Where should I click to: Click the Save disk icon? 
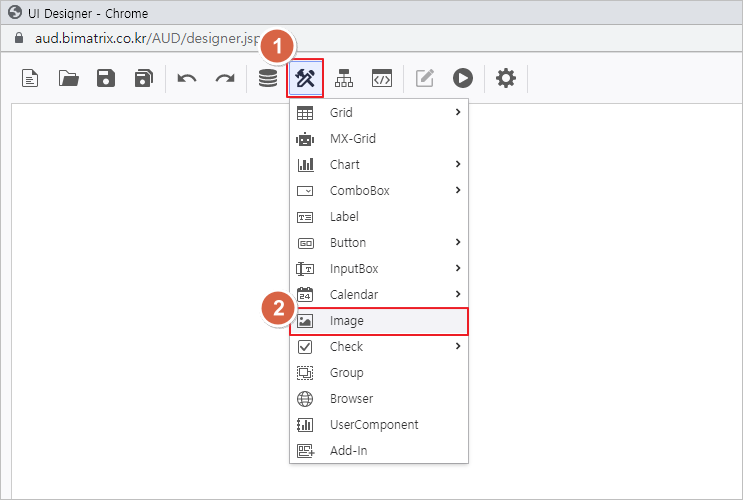coord(106,78)
